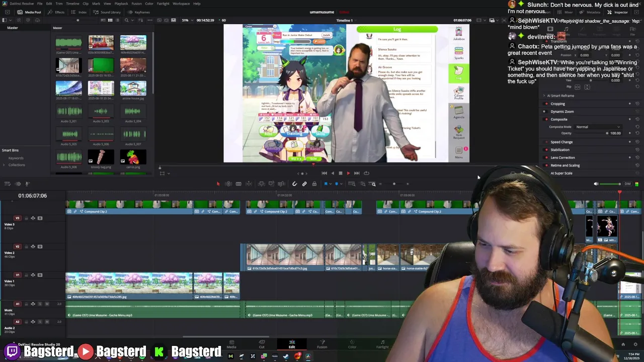Image resolution: width=644 pixels, height=362 pixels.
Task: Toggle the Composite section on or off
Action: 546,119
